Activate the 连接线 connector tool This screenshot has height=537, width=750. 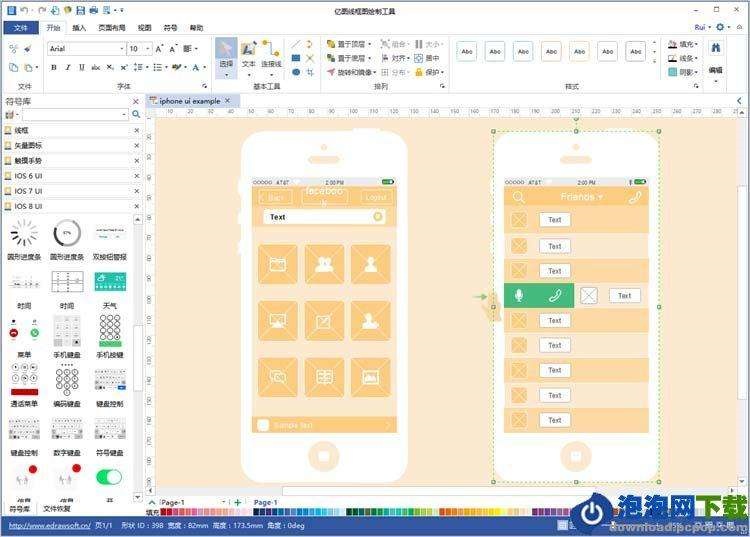(271, 58)
